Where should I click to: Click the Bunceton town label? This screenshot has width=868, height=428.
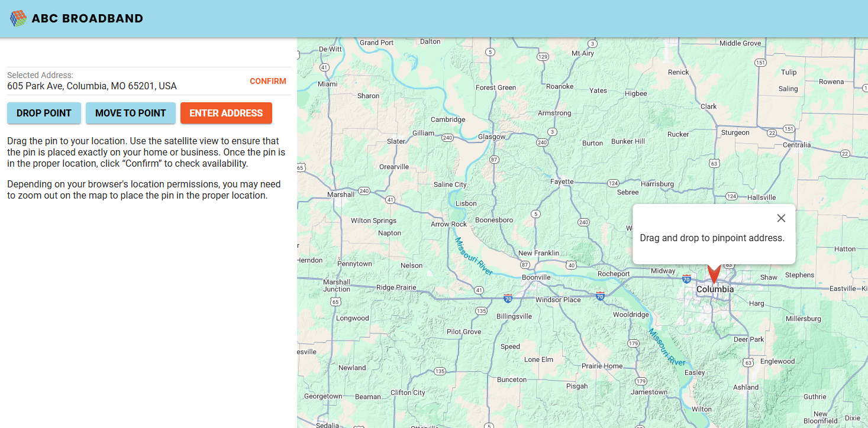(512, 380)
